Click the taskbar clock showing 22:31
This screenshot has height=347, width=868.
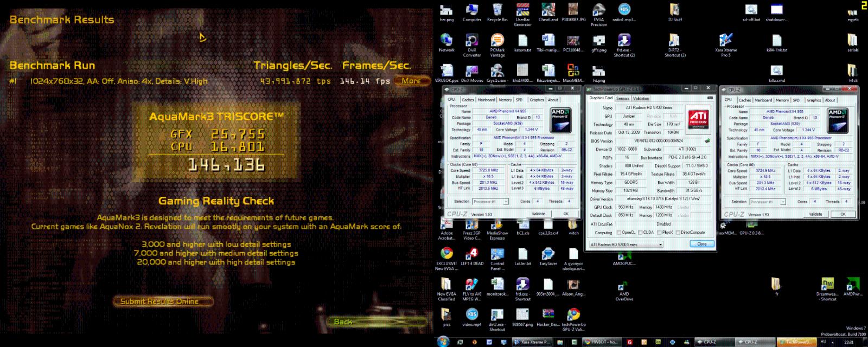pyautogui.click(x=849, y=342)
